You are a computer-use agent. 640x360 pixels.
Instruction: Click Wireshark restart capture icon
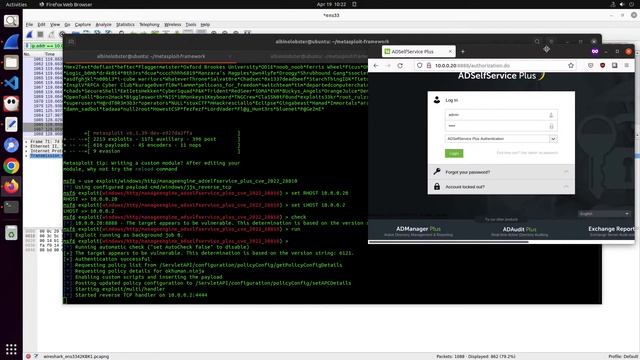51,34
